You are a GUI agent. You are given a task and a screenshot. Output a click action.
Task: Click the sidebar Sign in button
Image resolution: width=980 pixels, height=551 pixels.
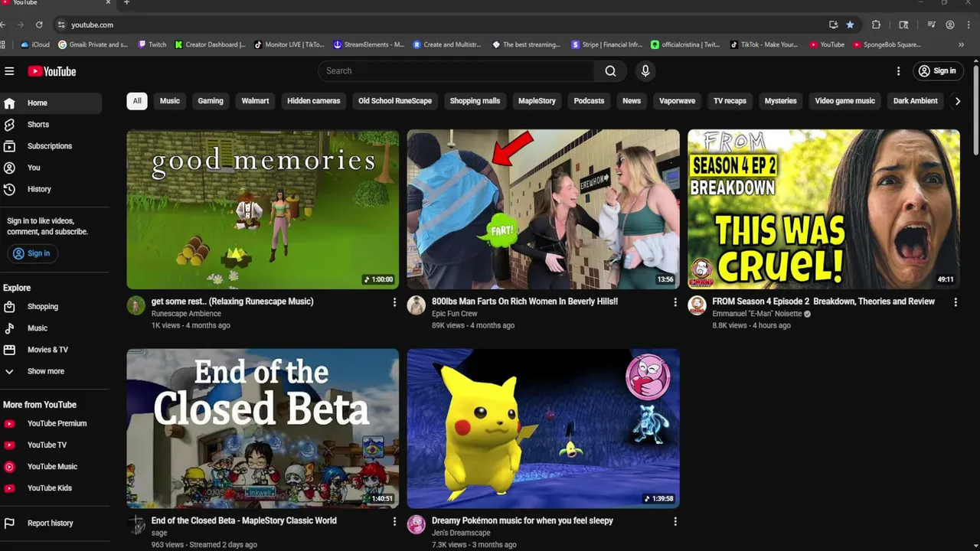[x=31, y=253]
